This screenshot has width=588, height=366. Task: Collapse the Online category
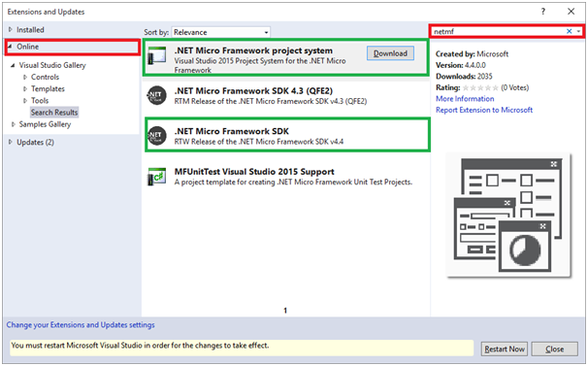[10, 47]
